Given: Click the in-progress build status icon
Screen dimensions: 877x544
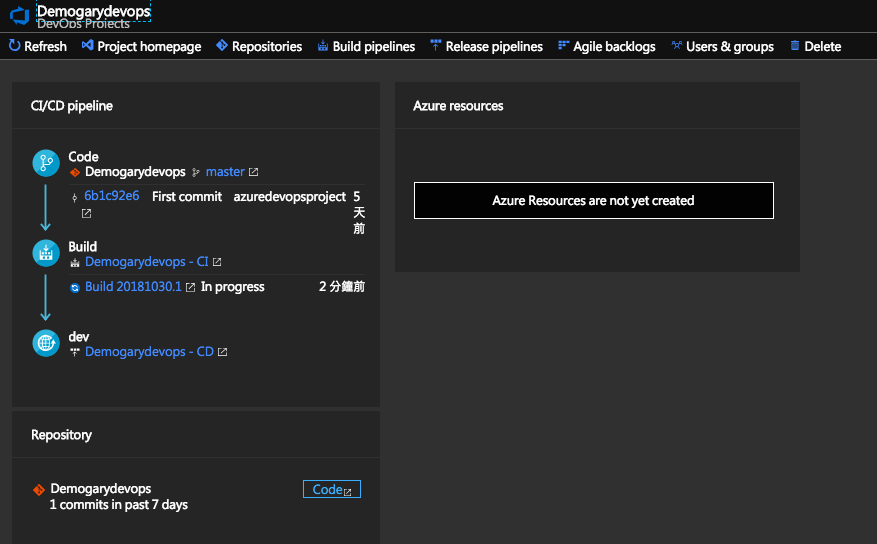Looking at the screenshot, I should (x=75, y=288).
